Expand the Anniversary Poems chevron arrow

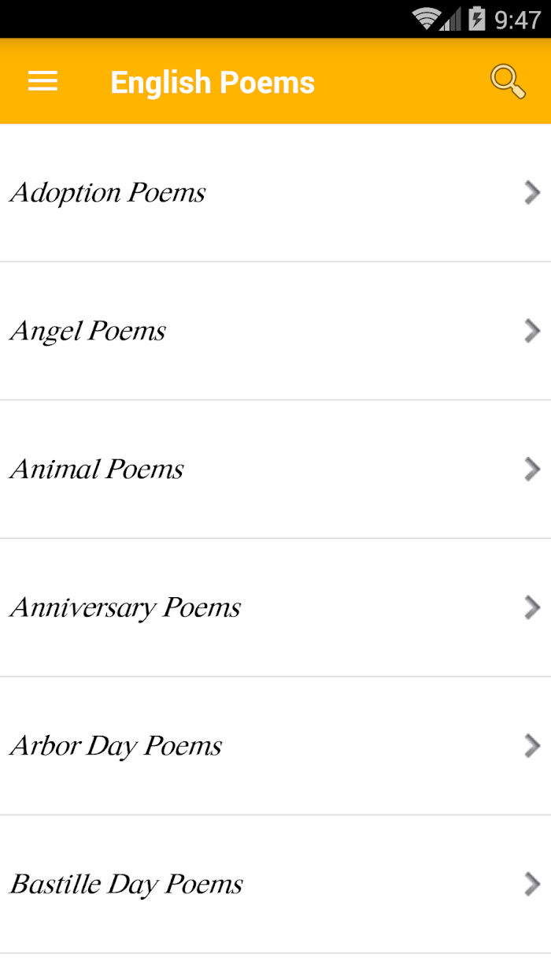(533, 607)
